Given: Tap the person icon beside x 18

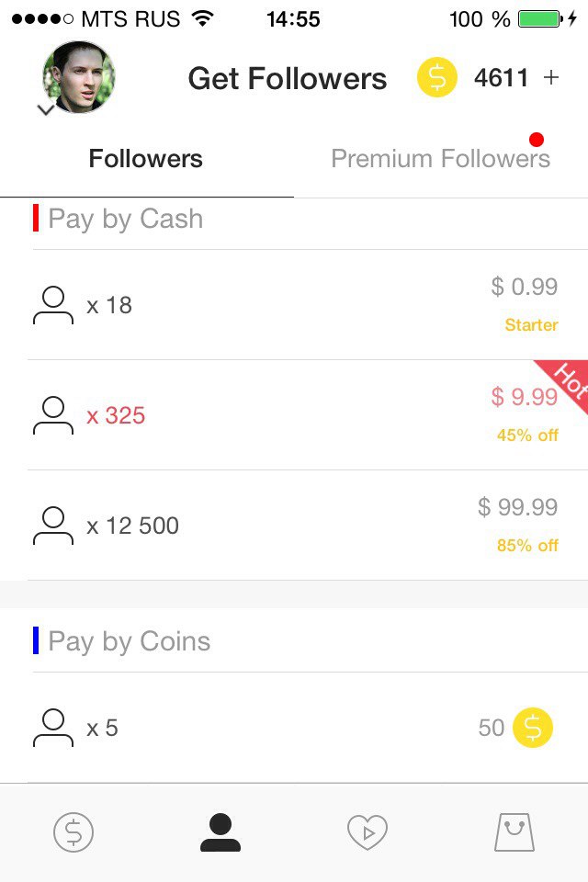Looking at the screenshot, I should pos(53,305).
